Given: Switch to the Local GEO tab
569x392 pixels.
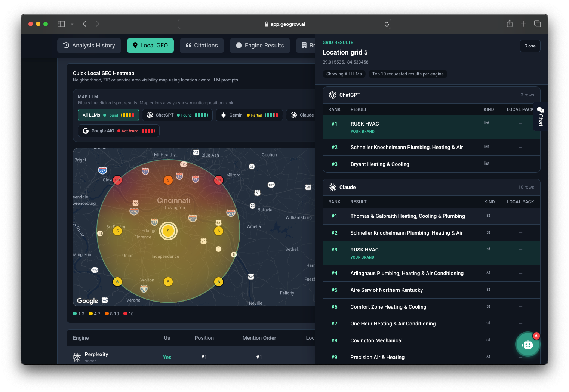Looking at the screenshot, I should (x=150, y=46).
